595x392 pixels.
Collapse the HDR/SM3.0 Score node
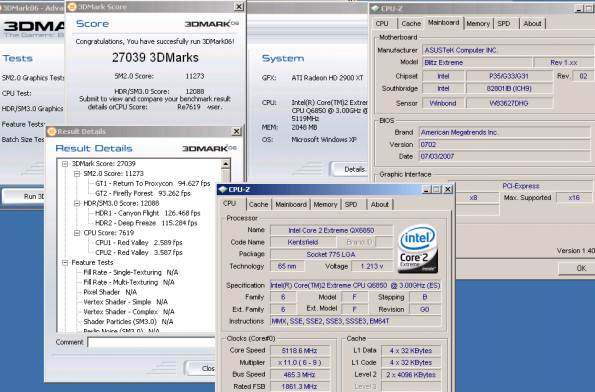click(x=77, y=203)
